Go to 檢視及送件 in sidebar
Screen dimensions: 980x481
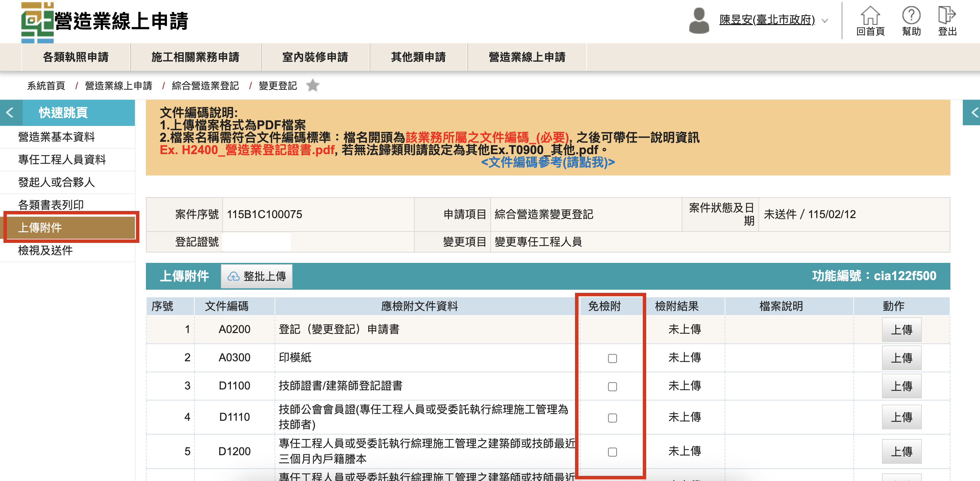(45, 250)
